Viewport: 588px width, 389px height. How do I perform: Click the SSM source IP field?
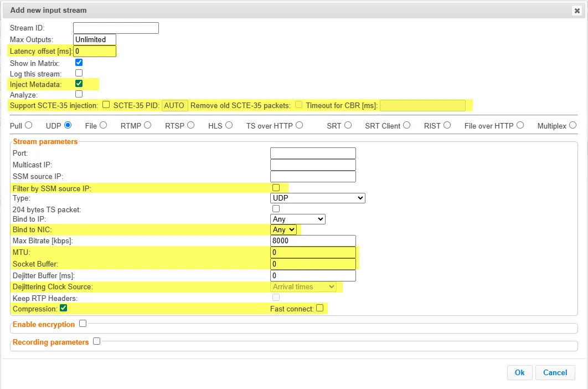point(313,176)
